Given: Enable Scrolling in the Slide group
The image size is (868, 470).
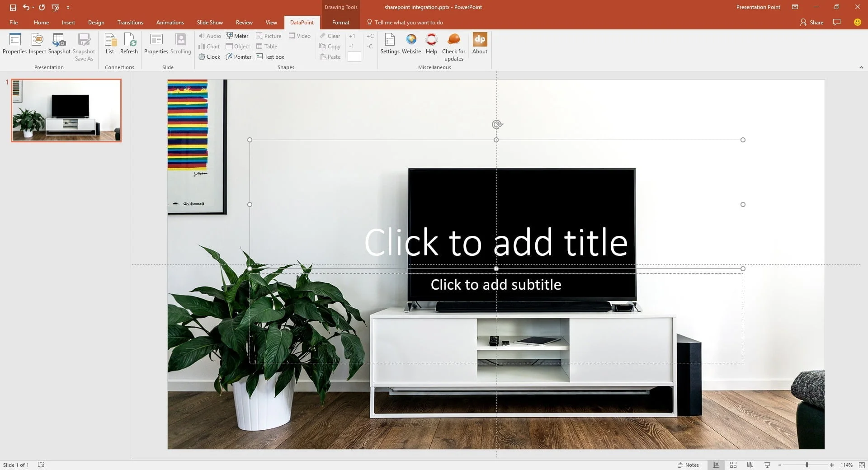Looking at the screenshot, I should tap(180, 44).
